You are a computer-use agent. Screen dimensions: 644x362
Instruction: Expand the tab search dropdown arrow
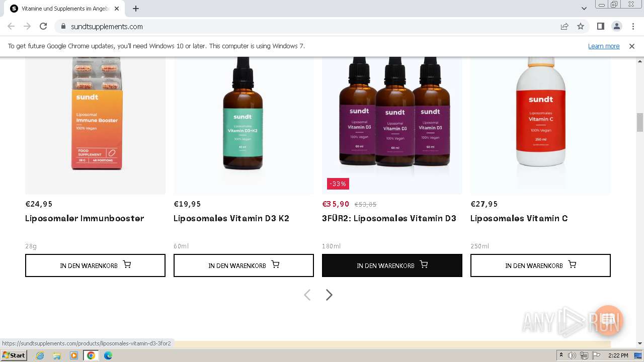[584, 9]
